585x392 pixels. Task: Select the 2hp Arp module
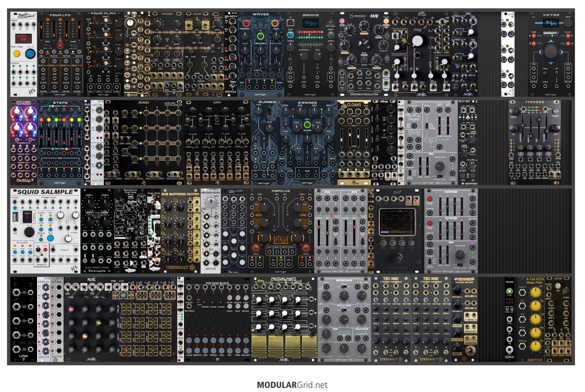tap(181, 319)
